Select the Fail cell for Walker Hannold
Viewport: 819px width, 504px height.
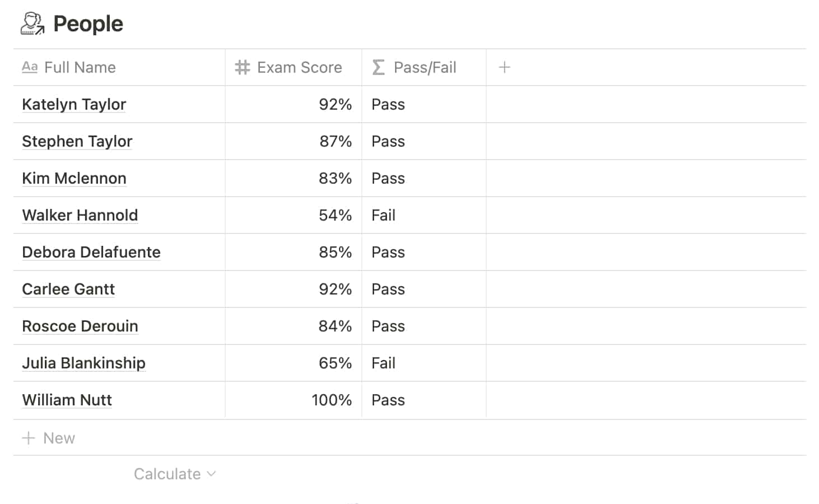pos(424,215)
